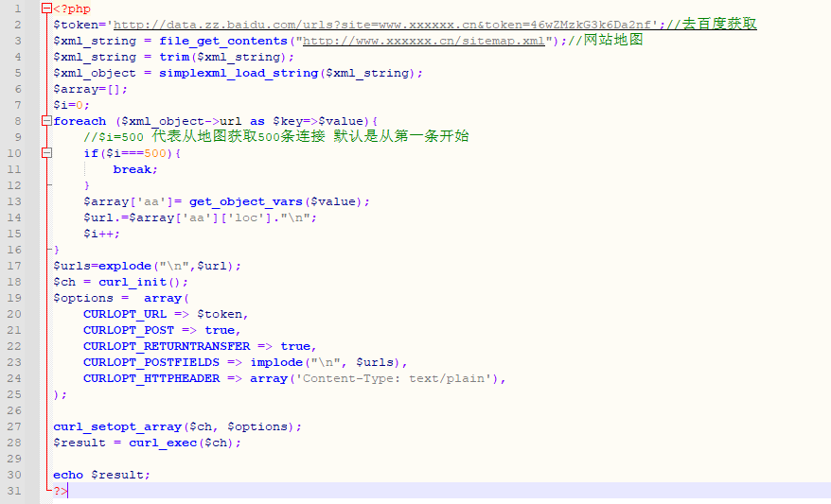
Task: Click the $i=0 statement
Action: [x=72, y=105]
